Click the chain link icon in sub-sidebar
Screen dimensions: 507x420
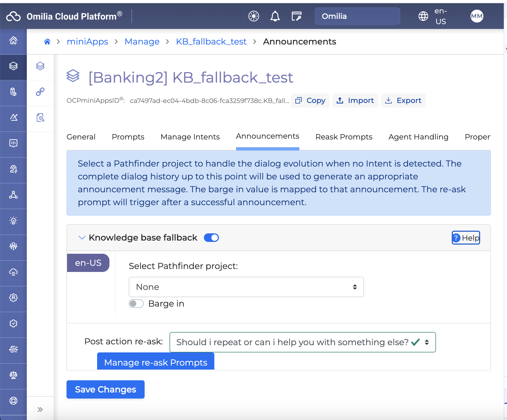click(40, 92)
